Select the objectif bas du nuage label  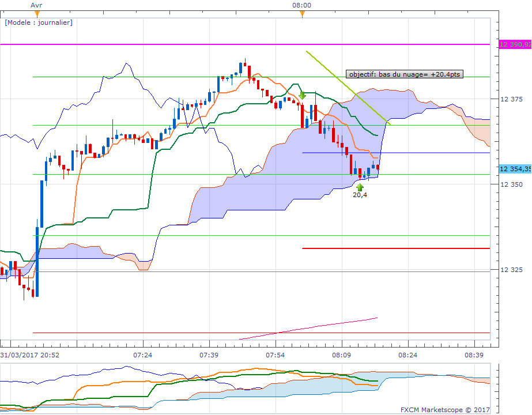pyautogui.click(x=405, y=74)
